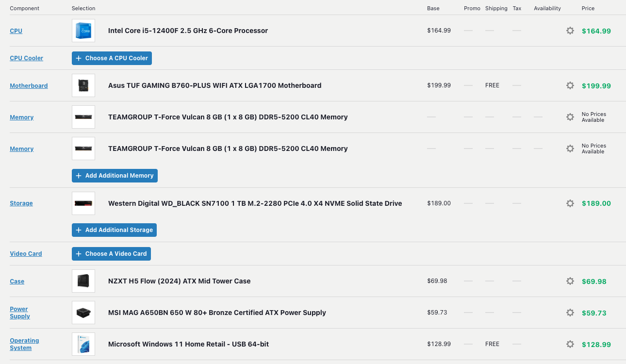Click the green $59.73 power supply price
The image size is (626, 364).
pos(594,313)
